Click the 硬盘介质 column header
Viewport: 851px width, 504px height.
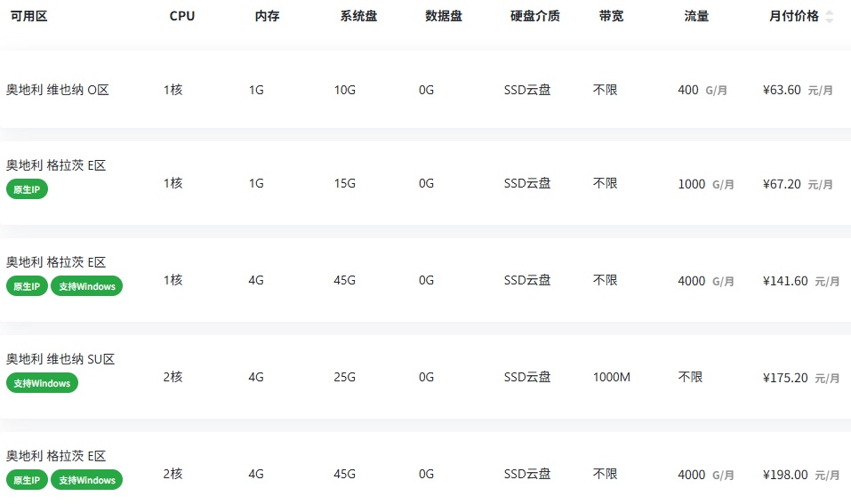click(x=535, y=16)
